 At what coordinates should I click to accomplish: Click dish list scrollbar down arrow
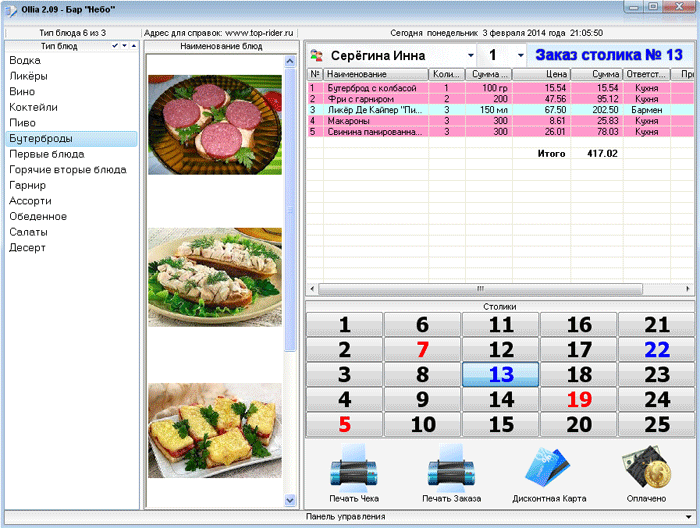click(290, 500)
